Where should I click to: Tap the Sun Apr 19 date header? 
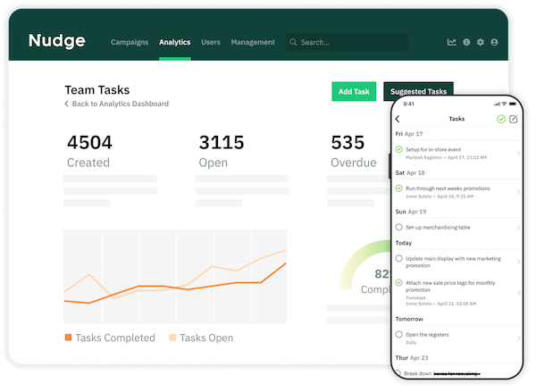(x=411, y=212)
